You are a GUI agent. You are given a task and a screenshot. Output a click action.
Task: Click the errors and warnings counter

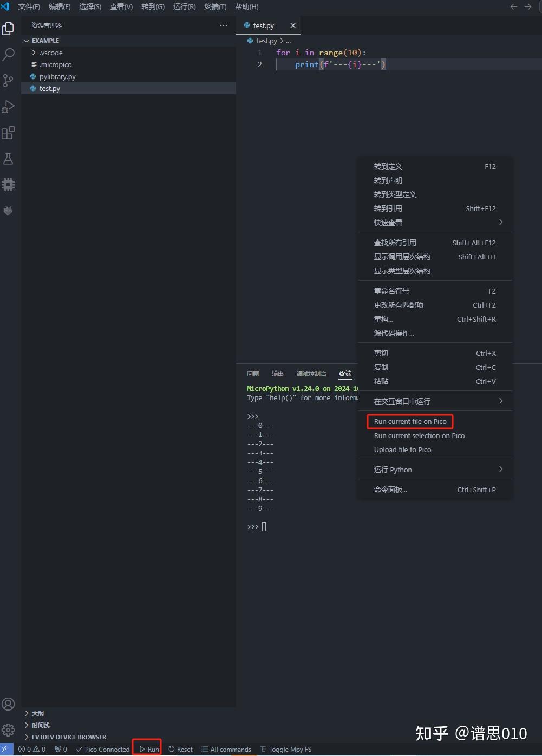[31, 749]
